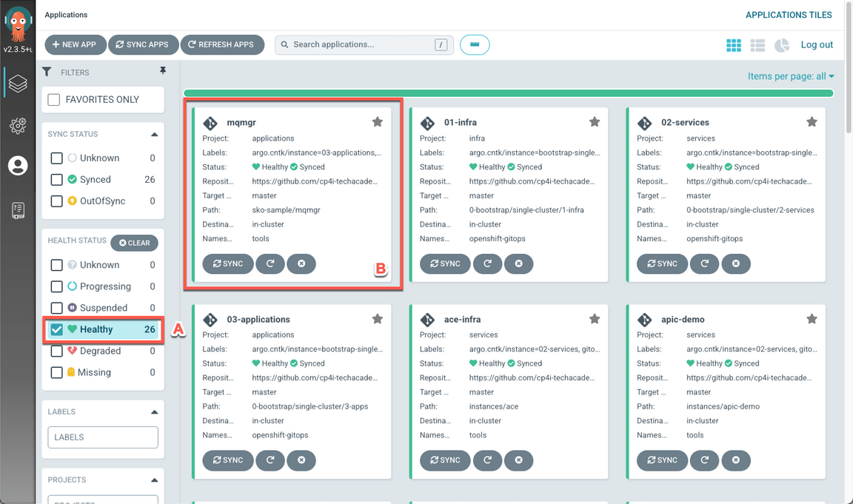The image size is (853, 504).
Task: Clear the health status filters
Action: 135,243
